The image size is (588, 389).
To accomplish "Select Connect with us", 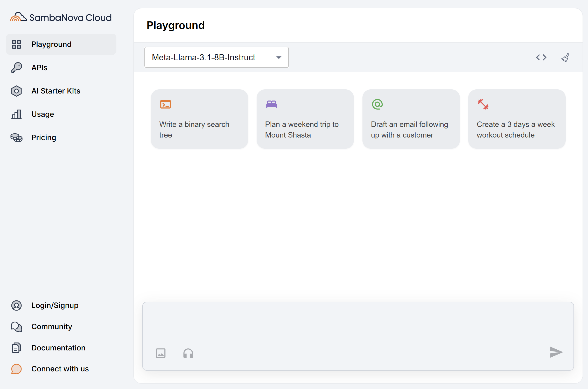I will (x=60, y=369).
